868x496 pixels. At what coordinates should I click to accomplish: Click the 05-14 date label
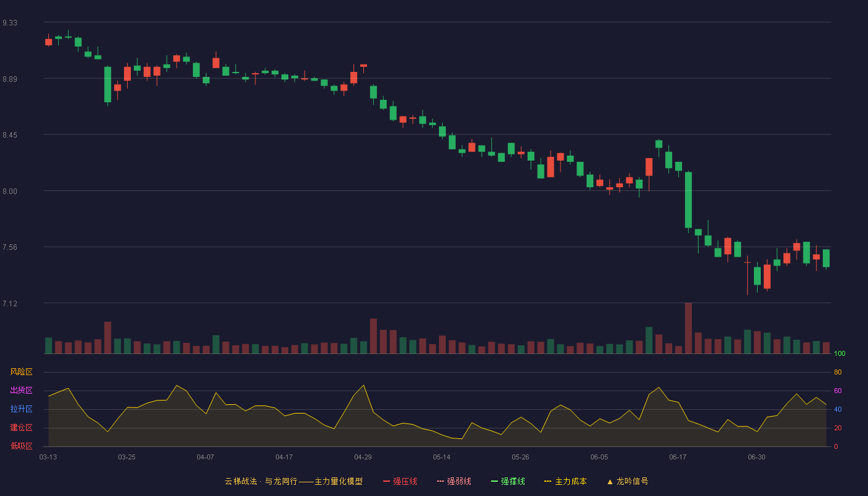click(441, 457)
